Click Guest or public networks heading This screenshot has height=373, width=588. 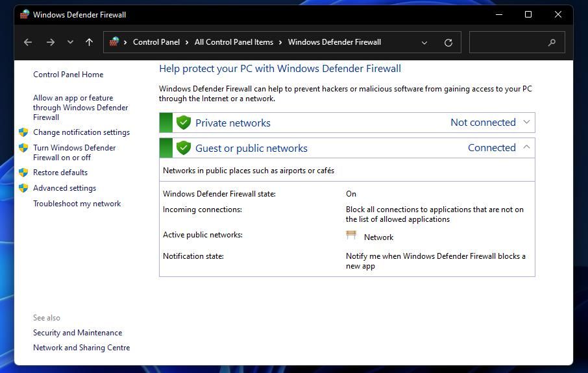pyautogui.click(x=251, y=149)
